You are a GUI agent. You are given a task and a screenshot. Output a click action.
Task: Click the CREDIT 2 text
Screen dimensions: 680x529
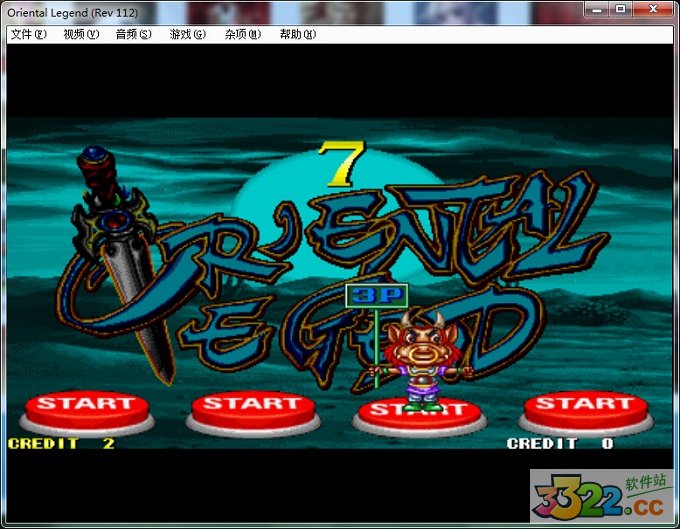pyautogui.click(x=61, y=444)
